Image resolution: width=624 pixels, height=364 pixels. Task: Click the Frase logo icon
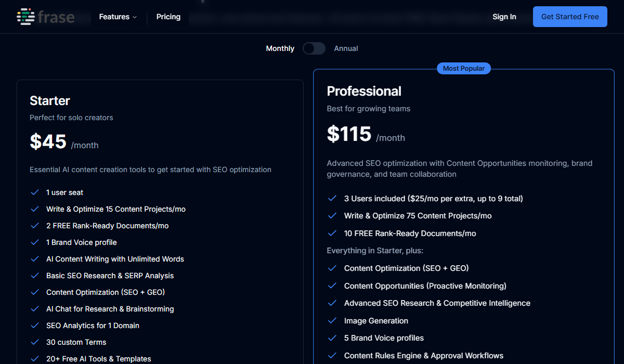(x=25, y=17)
